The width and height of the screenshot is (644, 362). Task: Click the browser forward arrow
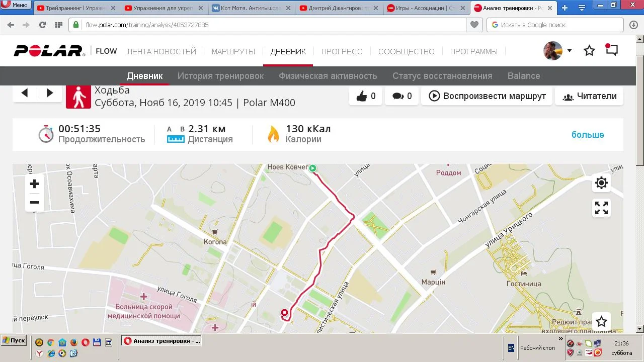[x=26, y=25]
